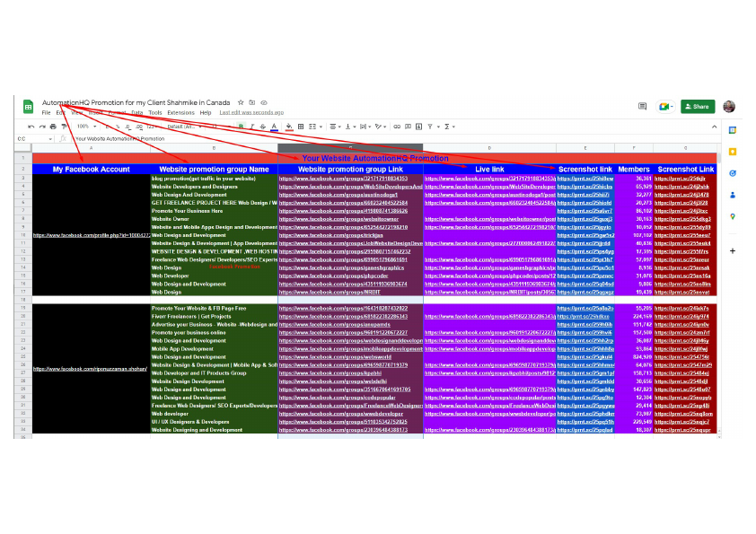
Task: Click the Redo icon in toolbar
Action: (42, 127)
